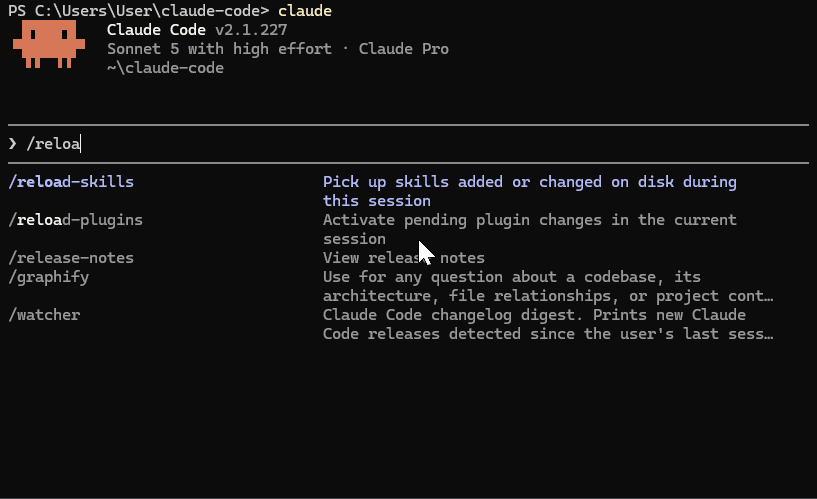Click the 'View release notes' description text
This screenshot has height=499, width=817.
point(404,258)
